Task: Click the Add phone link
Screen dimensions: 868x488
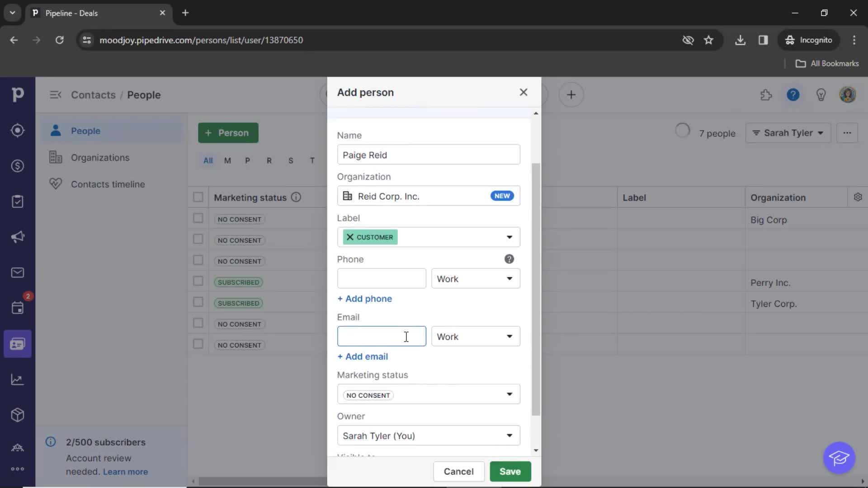Action: click(364, 298)
